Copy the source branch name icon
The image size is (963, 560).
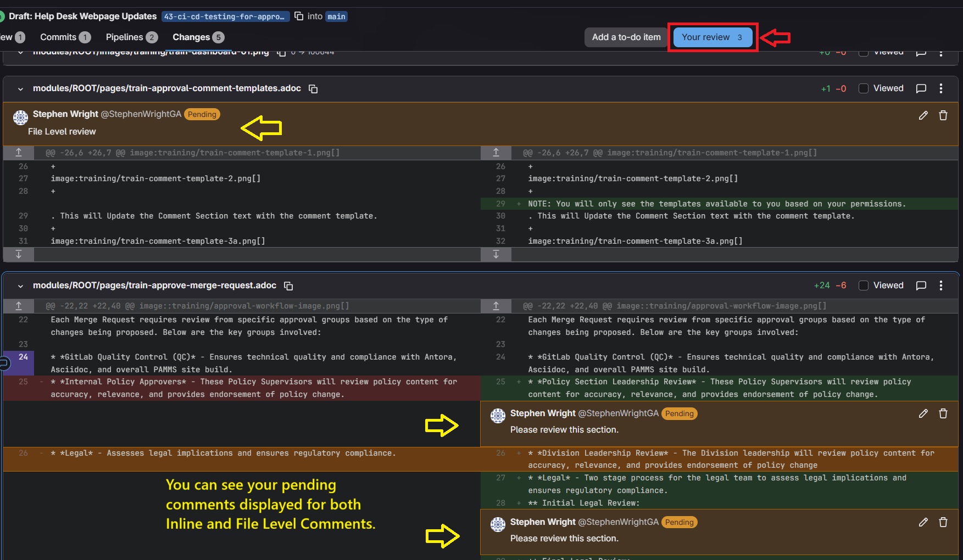299,16
